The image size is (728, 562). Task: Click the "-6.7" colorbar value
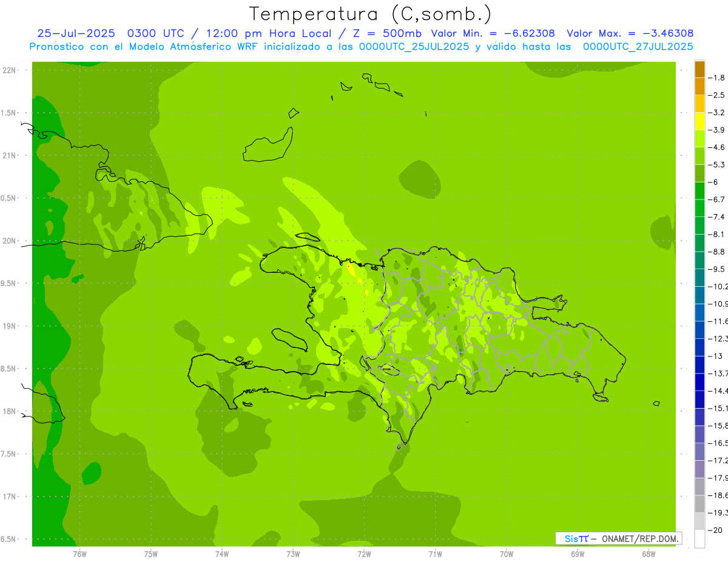click(716, 199)
